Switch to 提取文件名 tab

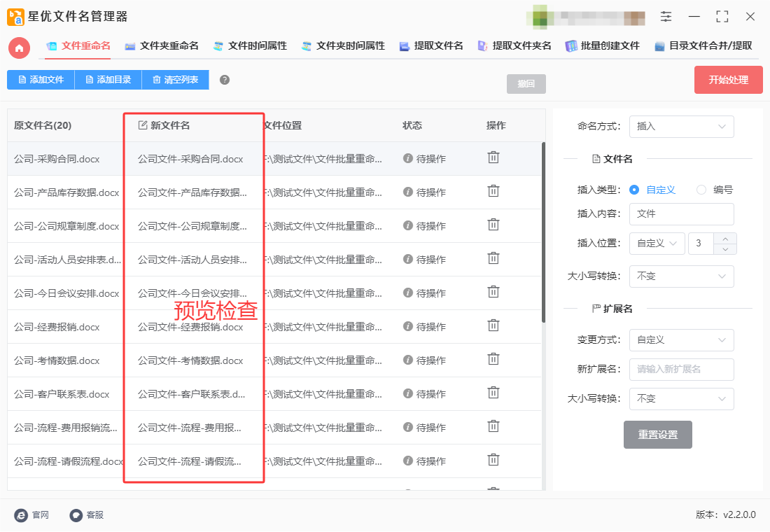[431, 46]
